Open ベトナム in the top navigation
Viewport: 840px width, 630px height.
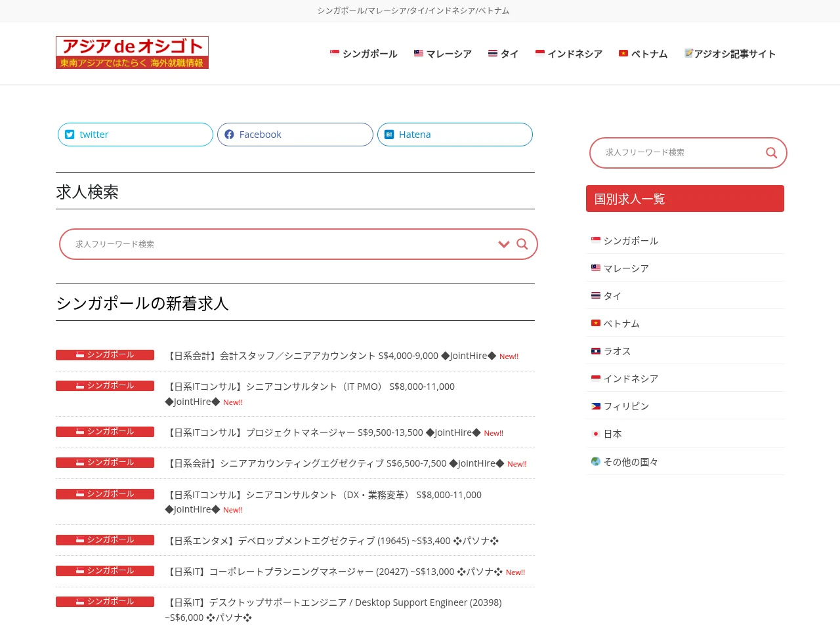(643, 54)
